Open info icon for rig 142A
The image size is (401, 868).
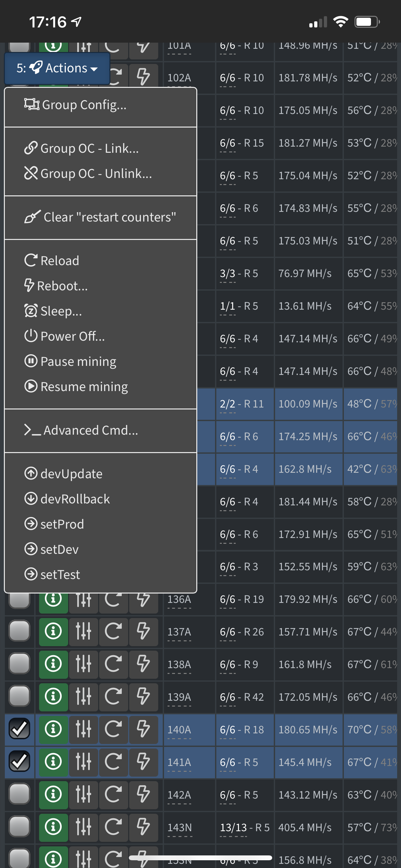[x=53, y=795]
